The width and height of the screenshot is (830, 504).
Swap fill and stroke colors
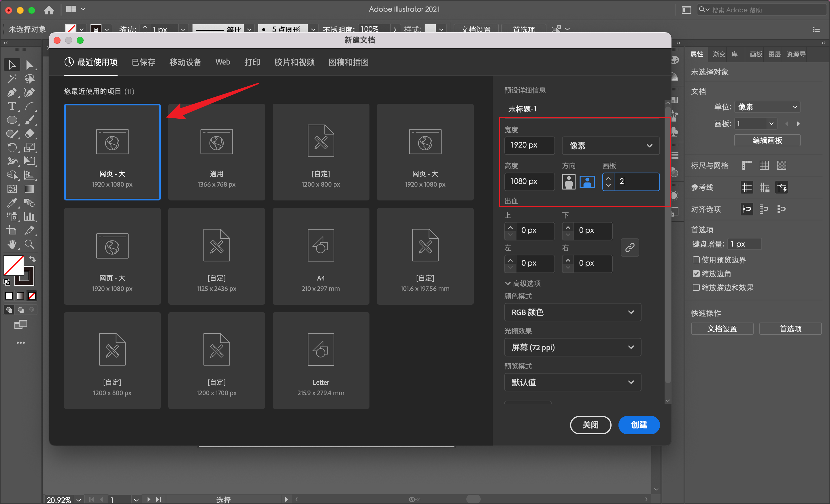click(32, 259)
